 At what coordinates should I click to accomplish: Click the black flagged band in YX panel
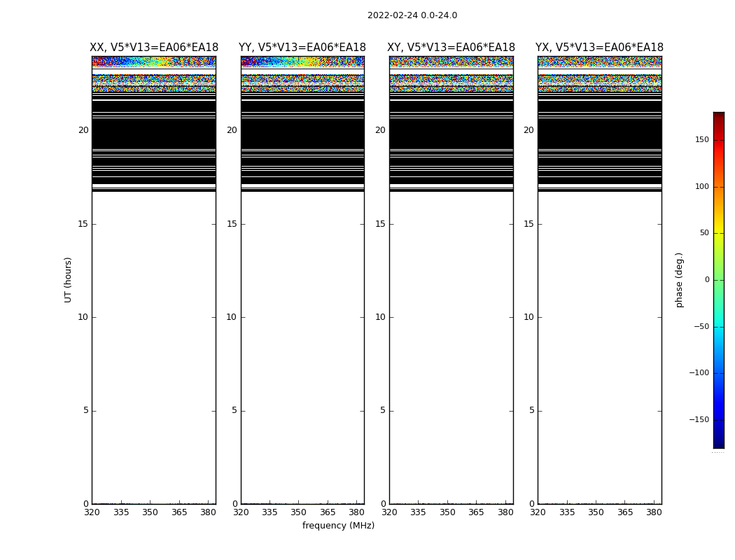click(x=599, y=134)
